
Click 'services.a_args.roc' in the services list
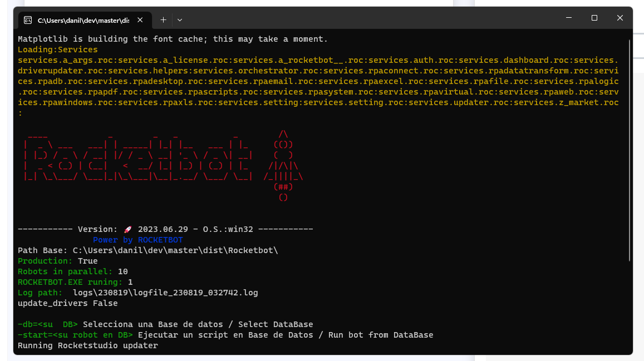pyautogui.click(x=65, y=60)
